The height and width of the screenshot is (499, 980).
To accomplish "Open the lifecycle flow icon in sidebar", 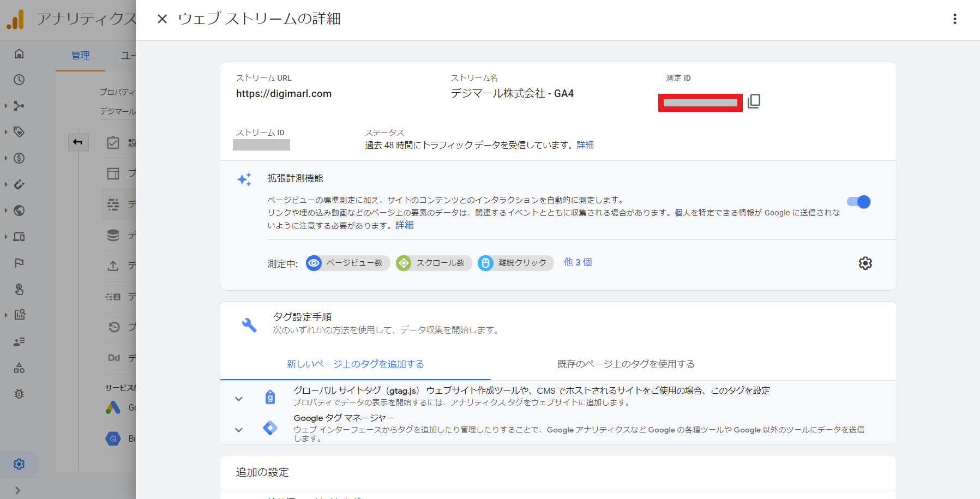I will [19, 106].
